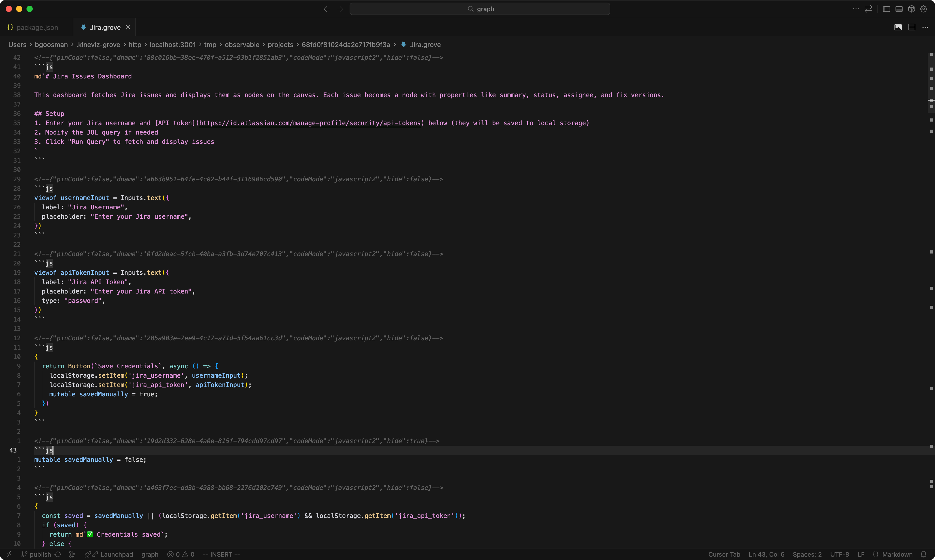Click the -- INSERT -- vim mode indicator
The image size is (935, 560).
(x=222, y=554)
